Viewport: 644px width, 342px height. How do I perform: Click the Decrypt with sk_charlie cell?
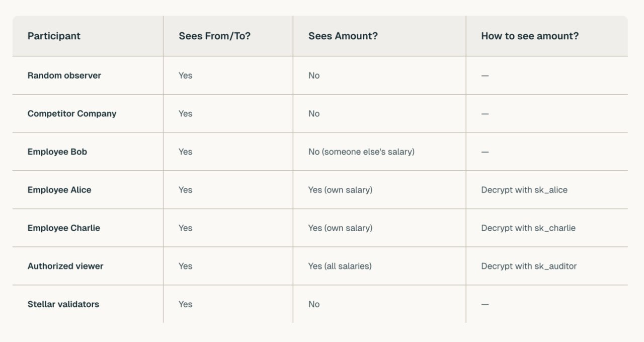[528, 228]
